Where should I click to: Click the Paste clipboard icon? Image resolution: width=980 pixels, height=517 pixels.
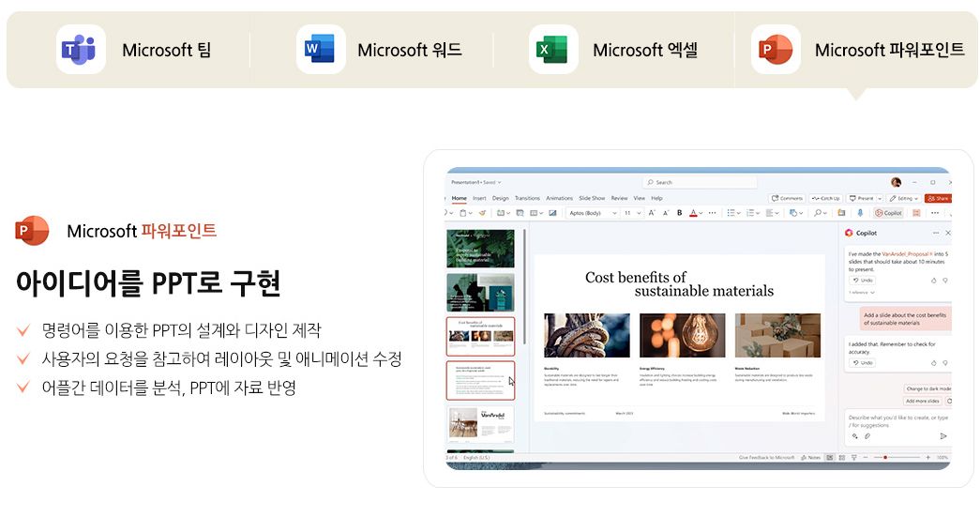point(463,213)
